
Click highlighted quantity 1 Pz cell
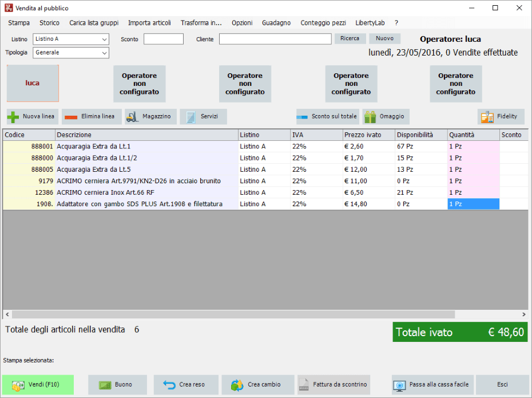tap(473, 204)
